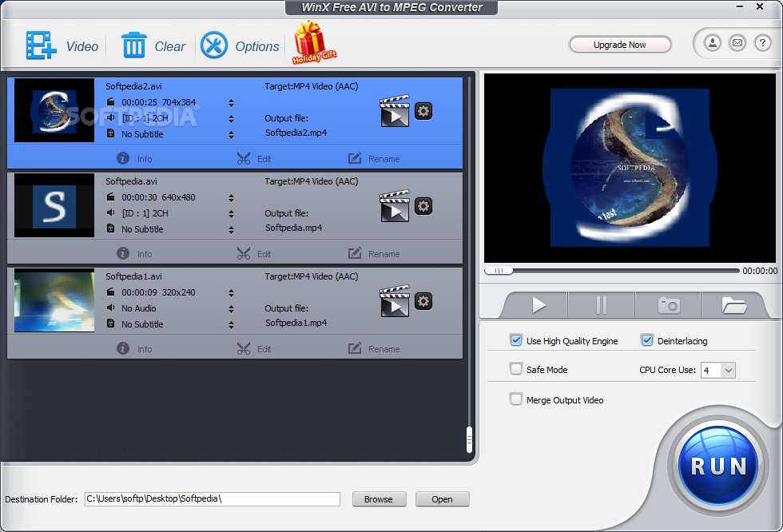
Task: Open output profile clapperboard for Softpedia2.avi
Action: [x=395, y=111]
